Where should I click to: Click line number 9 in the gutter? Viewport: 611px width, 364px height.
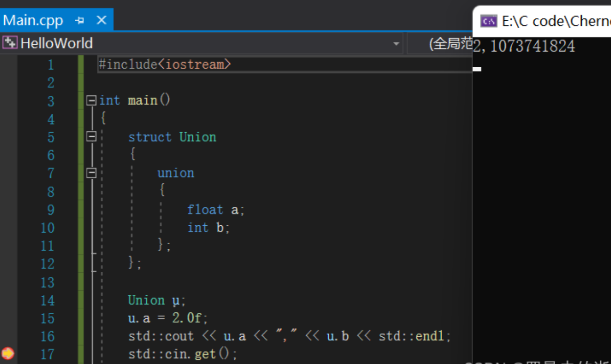(x=51, y=210)
